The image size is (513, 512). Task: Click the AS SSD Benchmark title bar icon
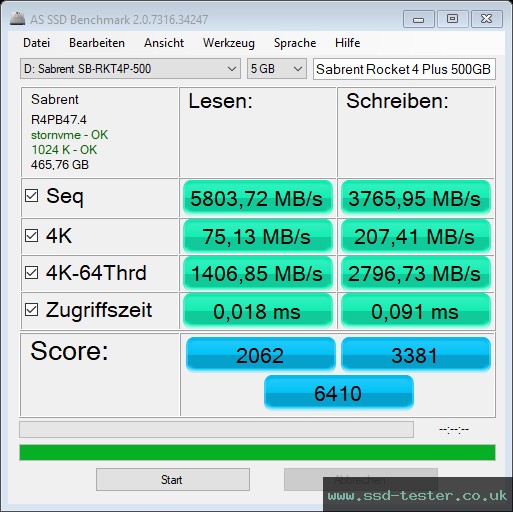17,19
